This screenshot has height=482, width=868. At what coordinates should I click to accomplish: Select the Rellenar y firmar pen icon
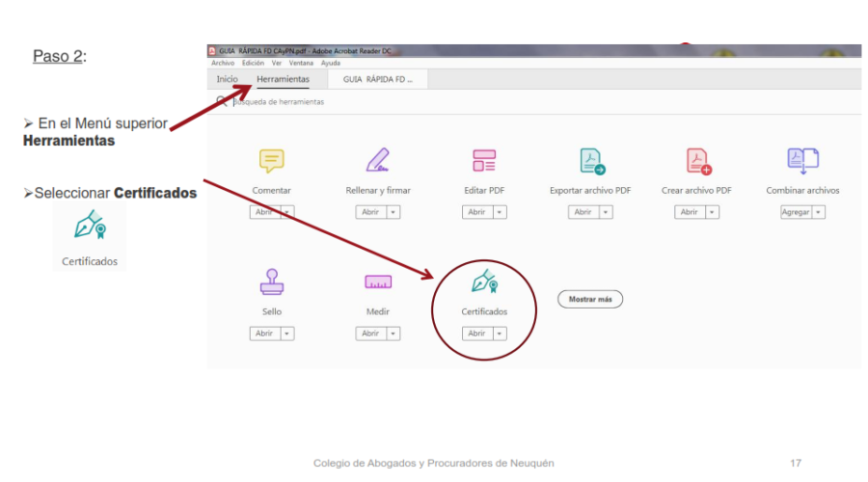(378, 160)
